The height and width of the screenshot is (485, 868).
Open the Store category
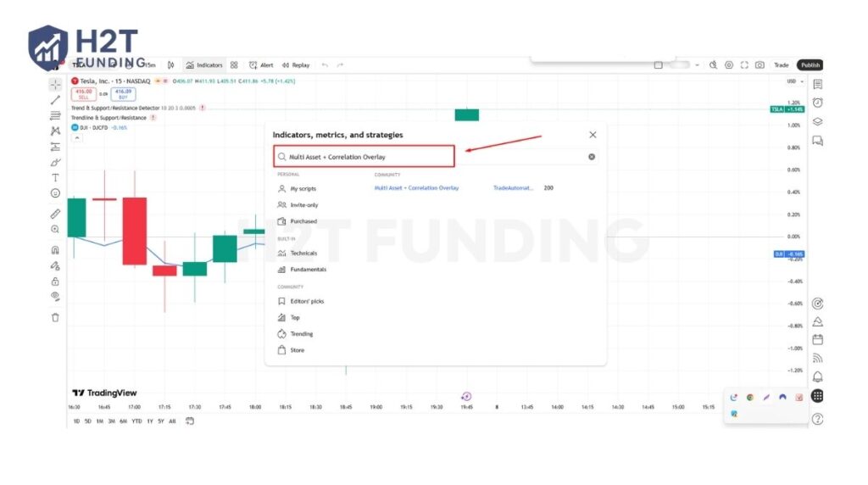(x=292, y=350)
